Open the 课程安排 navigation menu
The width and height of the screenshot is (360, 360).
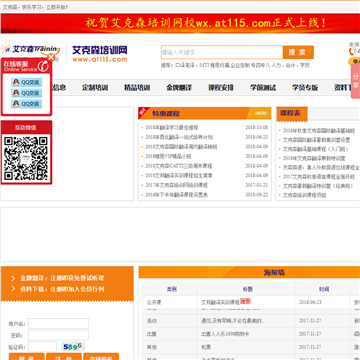click(221, 88)
